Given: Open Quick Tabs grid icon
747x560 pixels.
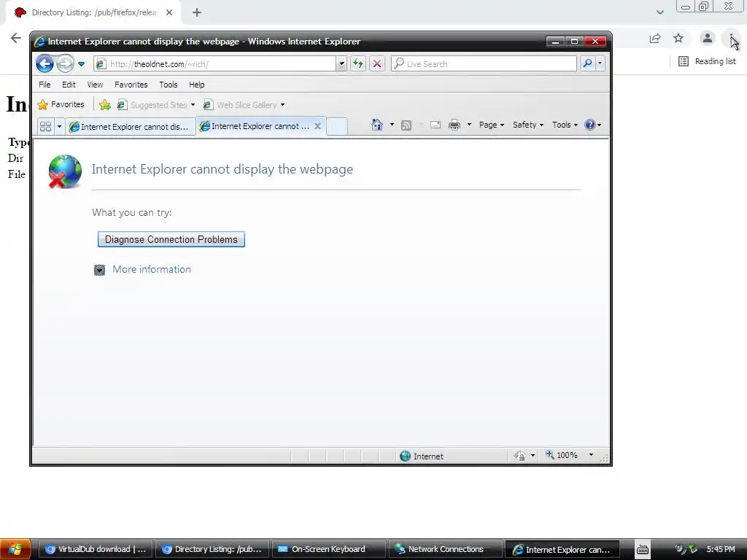Looking at the screenshot, I should tap(46, 126).
